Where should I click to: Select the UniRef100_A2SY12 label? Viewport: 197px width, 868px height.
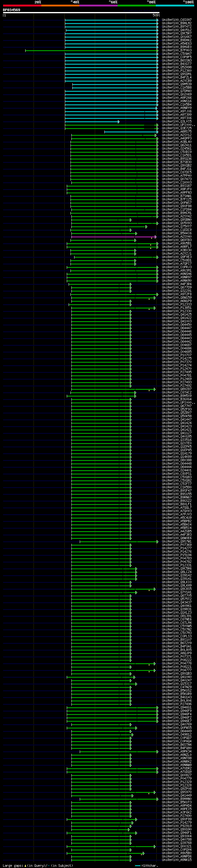pyautogui.click(x=177, y=135)
